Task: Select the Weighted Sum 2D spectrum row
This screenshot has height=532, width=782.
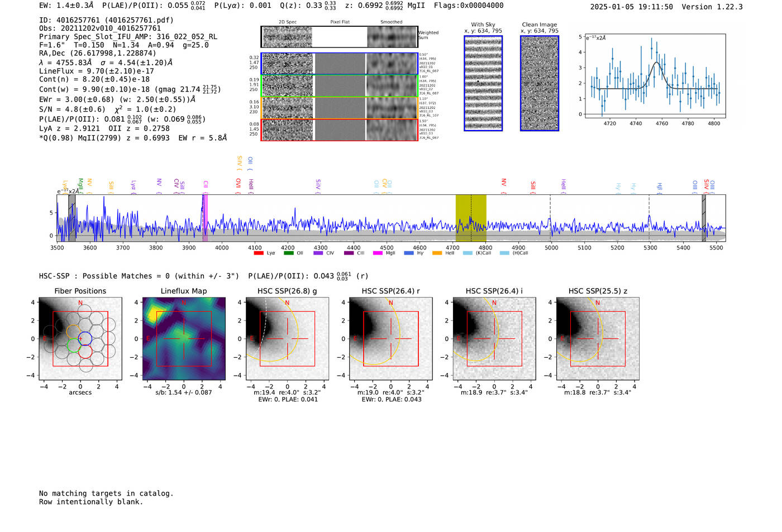Action: pos(340,37)
